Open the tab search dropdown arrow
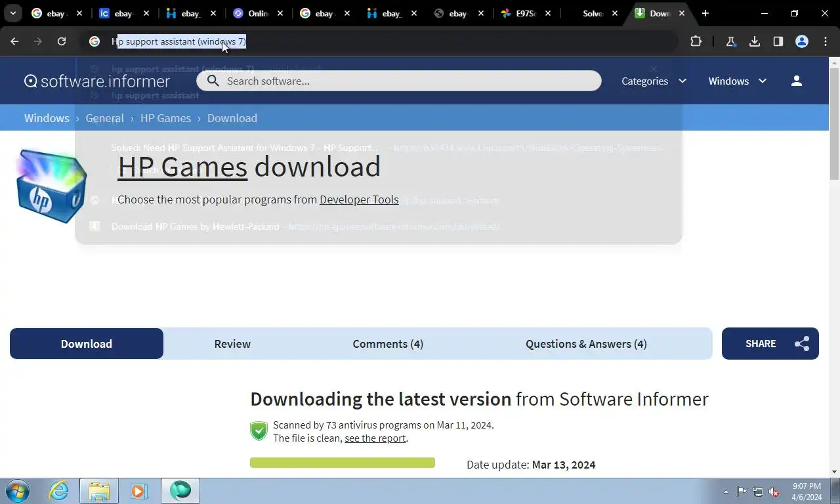Screen dimensions: 840x504 (x=13, y=13)
